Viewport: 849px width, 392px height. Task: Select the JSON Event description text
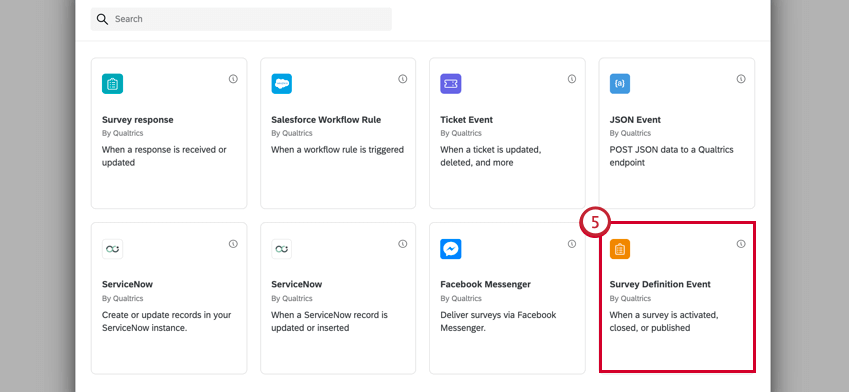(671, 156)
